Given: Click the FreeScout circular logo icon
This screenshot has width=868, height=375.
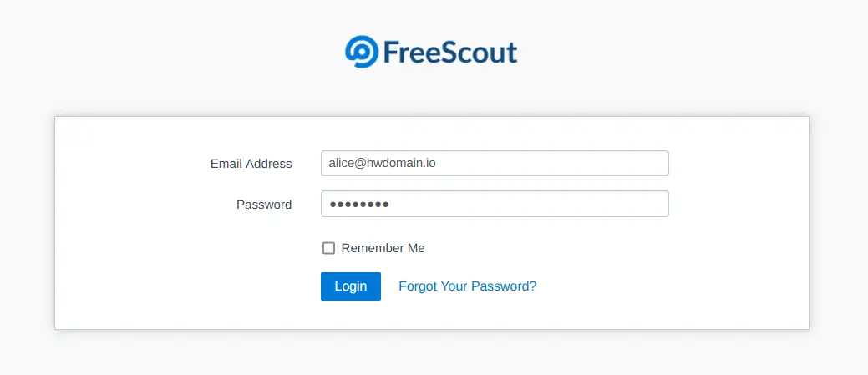Looking at the screenshot, I should coord(362,52).
